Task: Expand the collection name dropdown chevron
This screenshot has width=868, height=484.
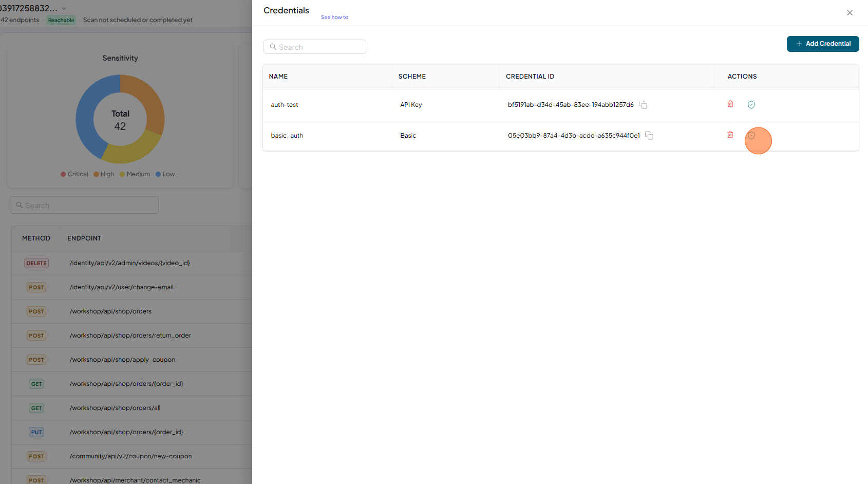Action: coord(64,9)
